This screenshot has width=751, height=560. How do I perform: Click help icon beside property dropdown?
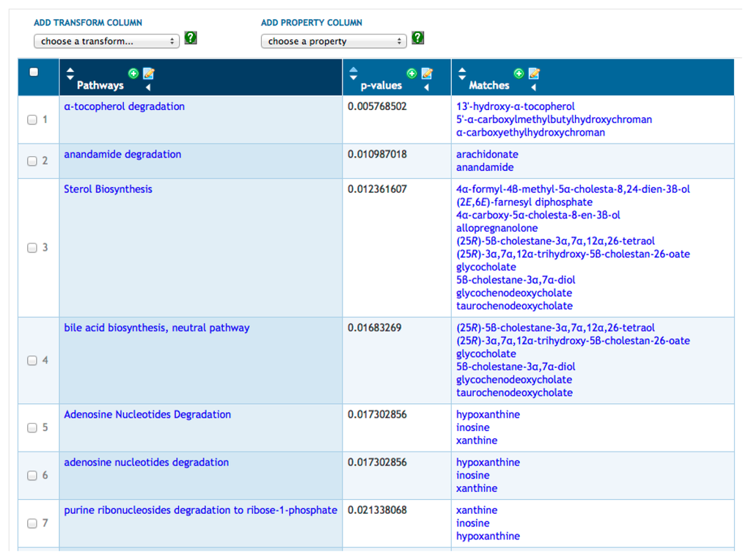(x=418, y=38)
